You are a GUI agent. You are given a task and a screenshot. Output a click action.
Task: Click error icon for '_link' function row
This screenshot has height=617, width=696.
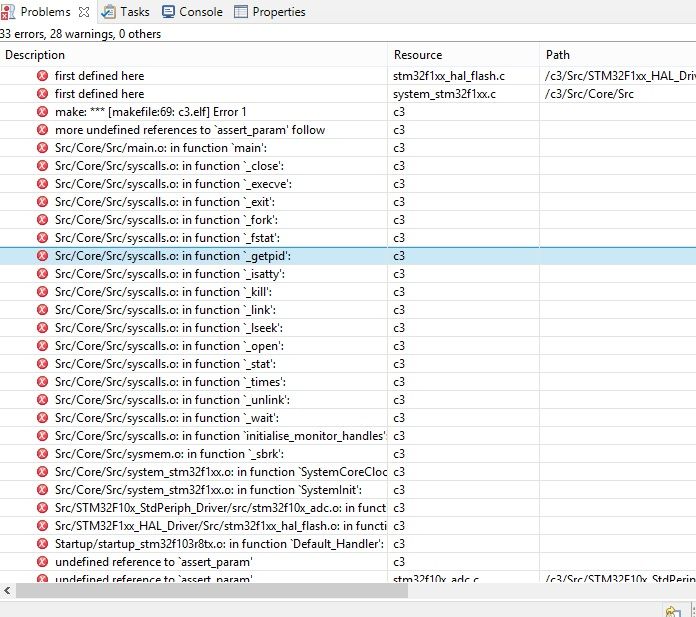click(x=42, y=310)
